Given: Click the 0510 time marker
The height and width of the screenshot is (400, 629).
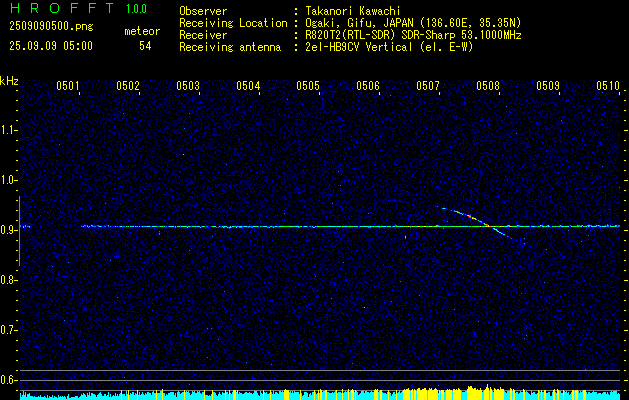Looking at the screenshot, I should (x=607, y=85).
